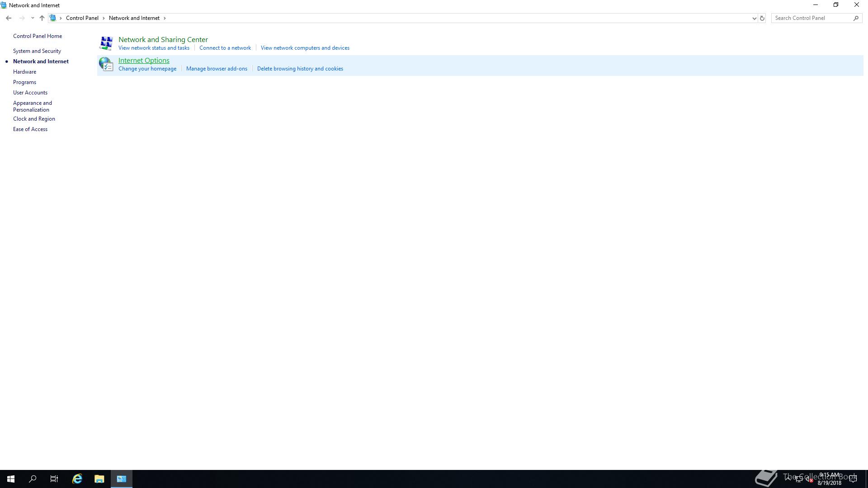Open Task View on the taskbar
The height and width of the screenshot is (488, 868).
[54, 479]
